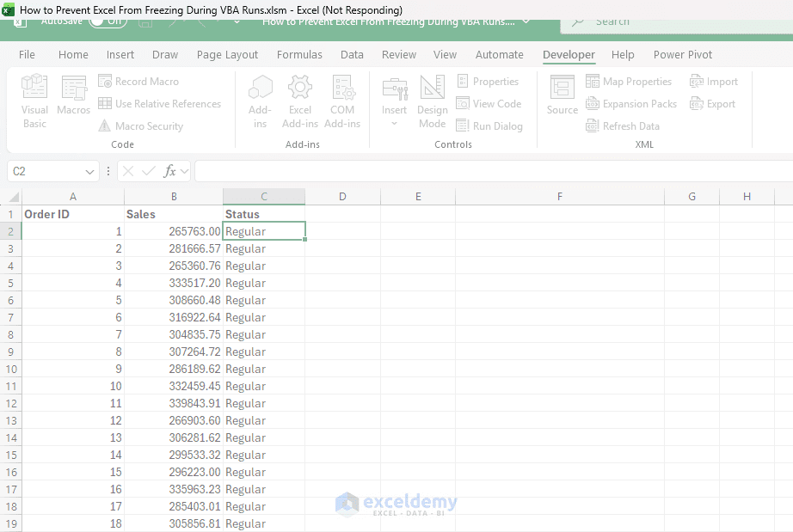This screenshot has height=532, width=793.
Task: Open the file name dropdown in title bar
Action: (526, 21)
